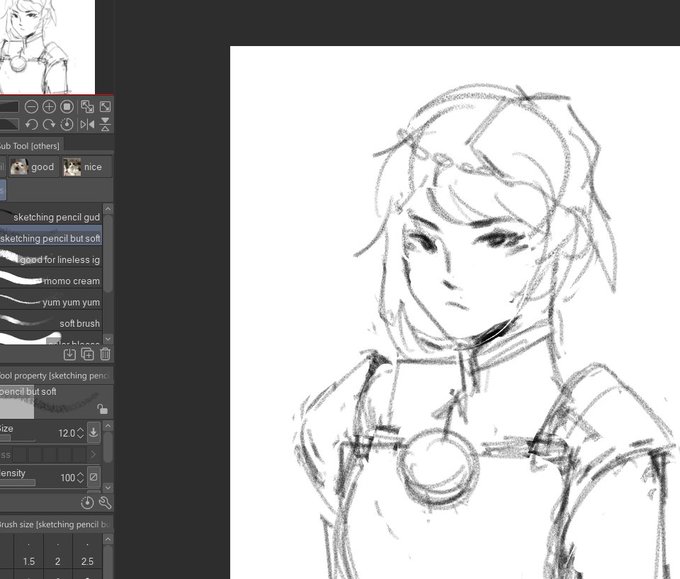This screenshot has width=680, height=579.
Task: Select 'sketching pencil gud' brush
Action: coord(51,215)
